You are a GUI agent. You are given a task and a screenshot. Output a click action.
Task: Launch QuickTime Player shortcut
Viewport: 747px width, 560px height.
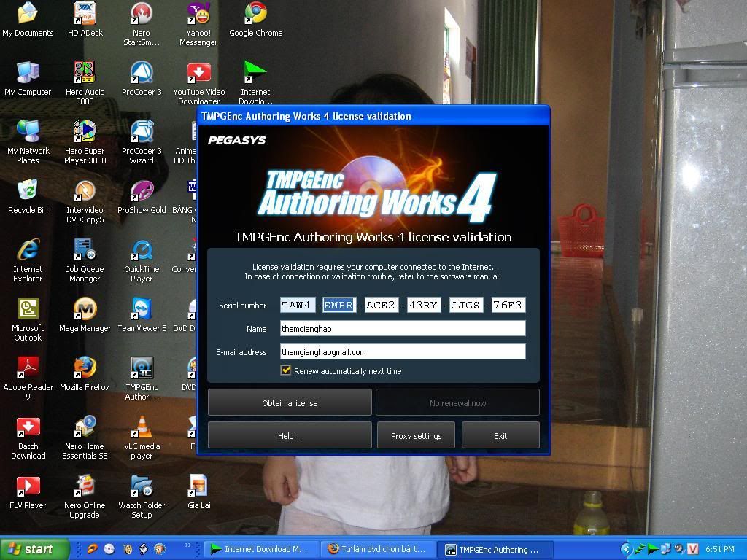pos(142,260)
